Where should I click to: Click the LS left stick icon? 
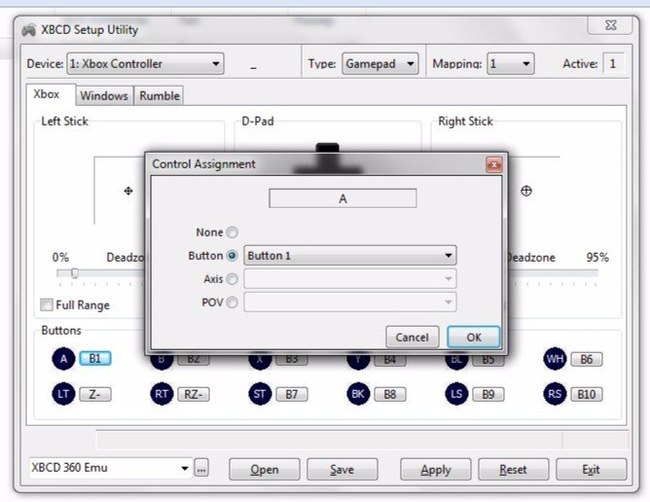point(457,394)
